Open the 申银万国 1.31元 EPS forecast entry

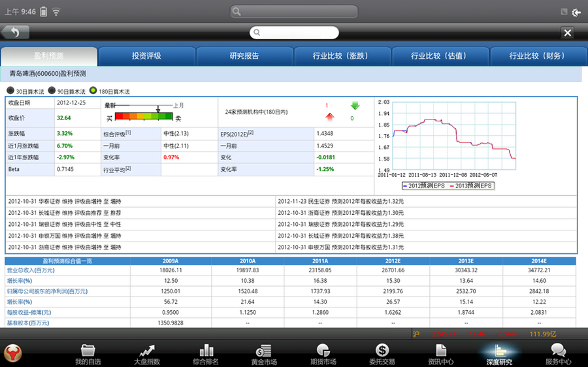[340, 247]
